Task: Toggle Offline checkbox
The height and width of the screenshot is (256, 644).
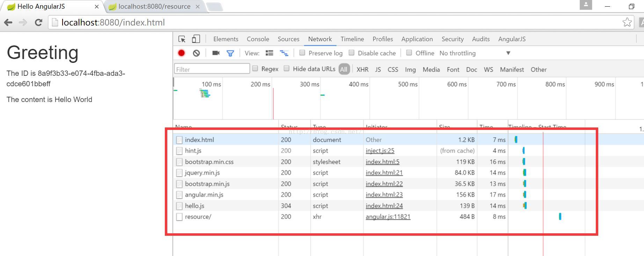Action: pyautogui.click(x=409, y=53)
